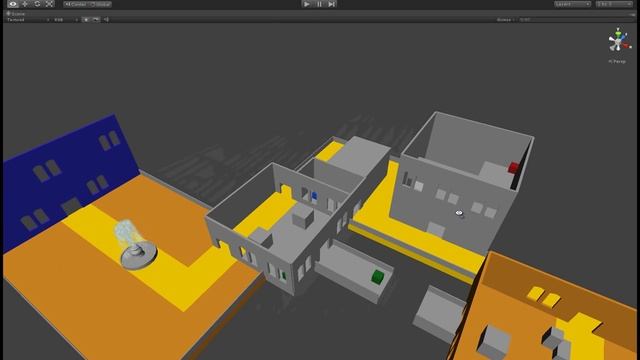Select the fountain object in the scene
This screenshot has width=640, height=360.
[135, 245]
